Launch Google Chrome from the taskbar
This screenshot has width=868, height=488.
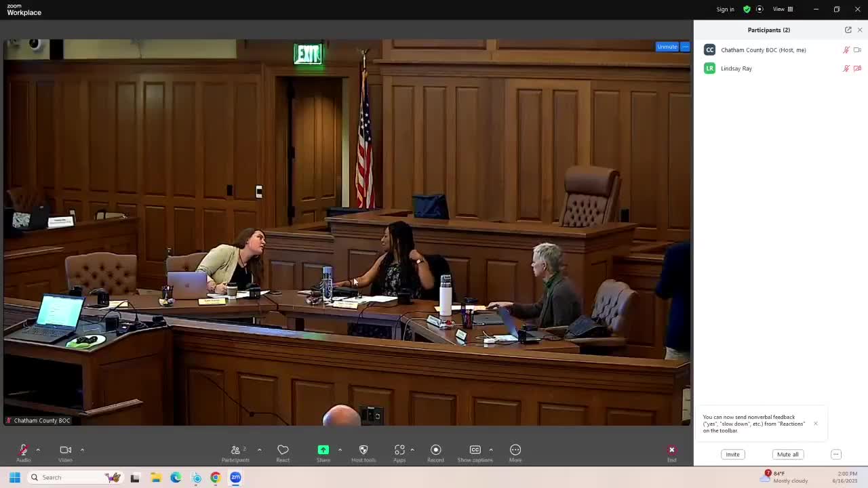(216, 477)
